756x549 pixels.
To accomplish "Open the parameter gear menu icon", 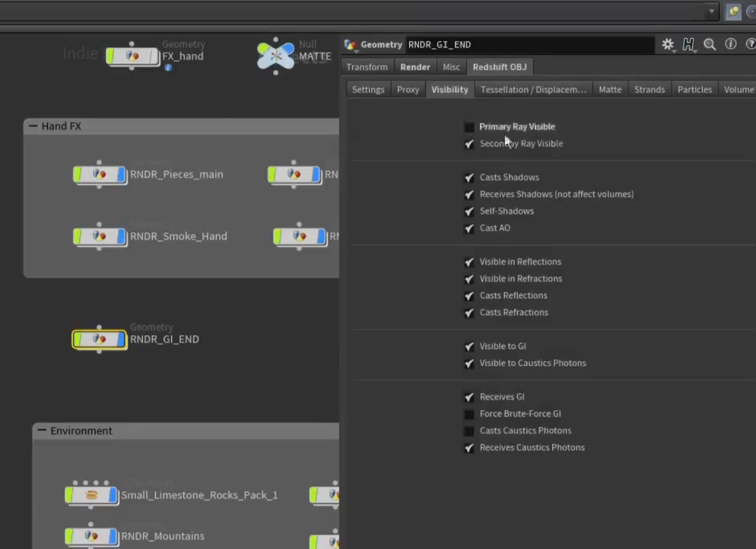I will click(668, 44).
